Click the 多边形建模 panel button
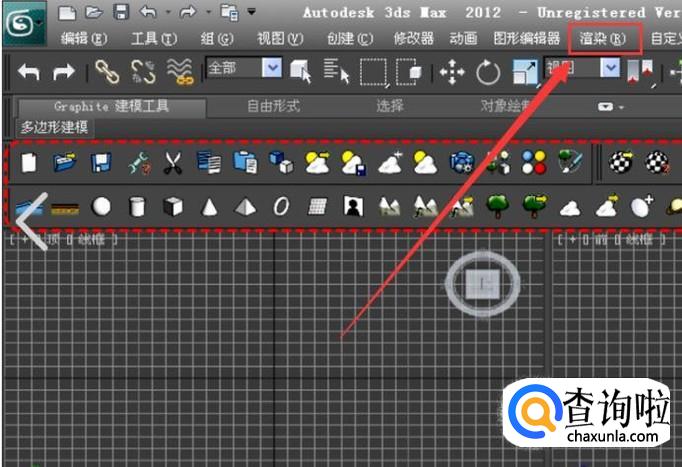This screenshot has height=467, width=682. coord(55,127)
